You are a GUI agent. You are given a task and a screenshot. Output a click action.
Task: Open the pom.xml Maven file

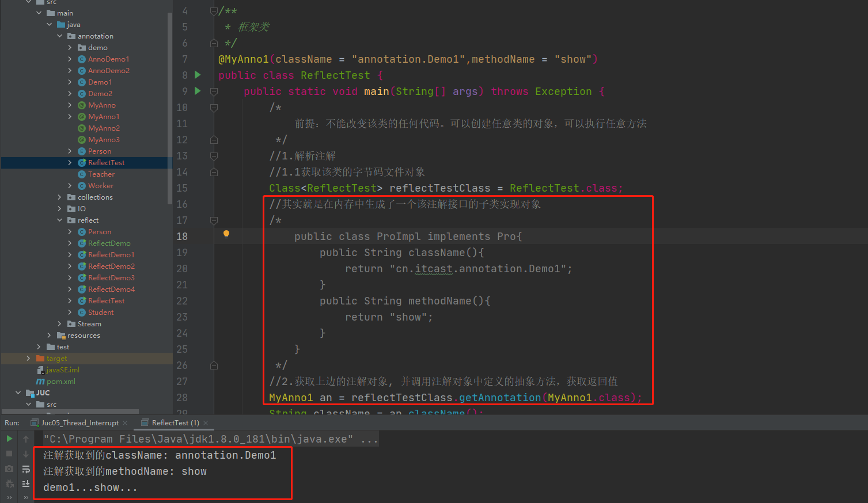coord(60,381)
